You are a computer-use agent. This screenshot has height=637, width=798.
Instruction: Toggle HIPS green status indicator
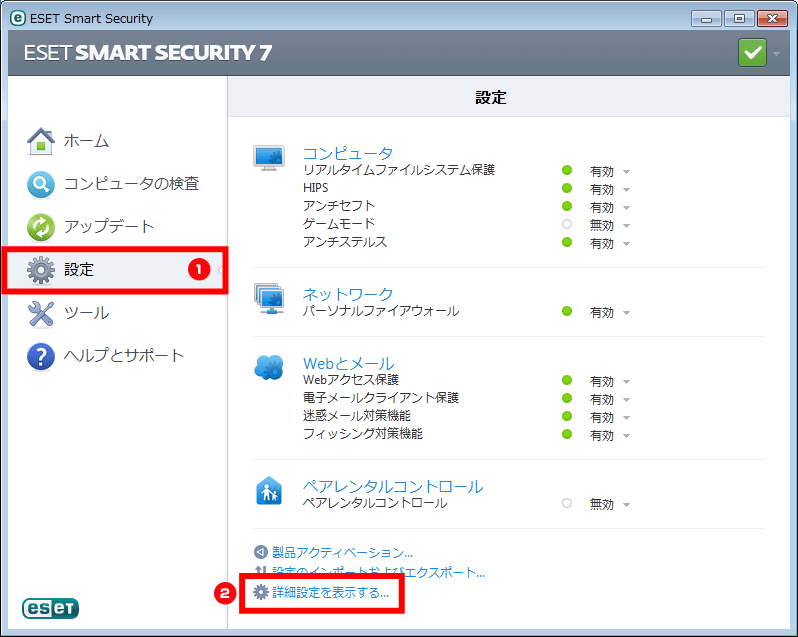(567, 188)
